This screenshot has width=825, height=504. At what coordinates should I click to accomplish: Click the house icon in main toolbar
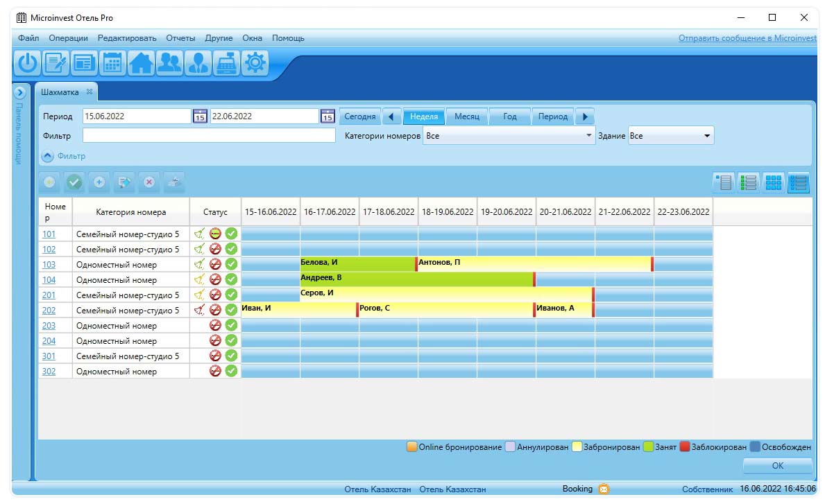(x=141, y=64)
